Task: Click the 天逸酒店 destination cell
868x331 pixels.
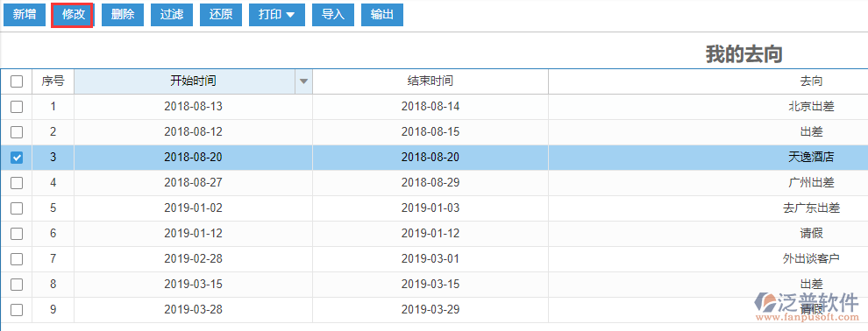Action: 811,158
